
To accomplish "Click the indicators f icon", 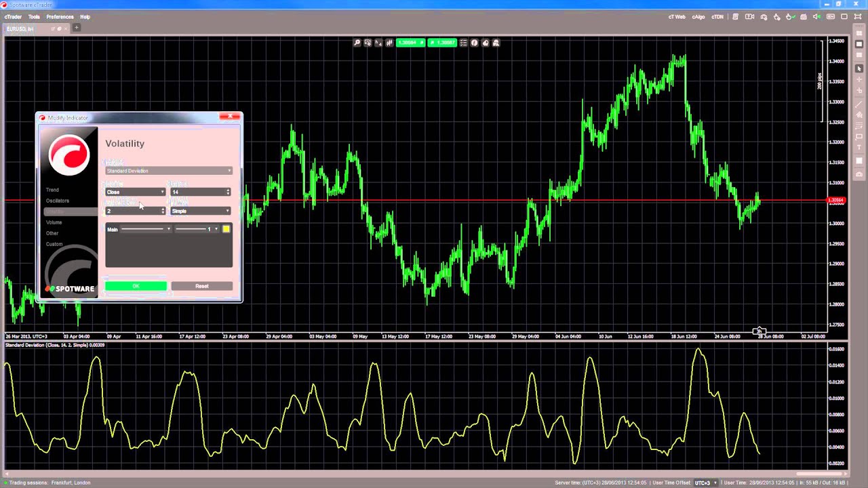I will click(x=474, y=43).
